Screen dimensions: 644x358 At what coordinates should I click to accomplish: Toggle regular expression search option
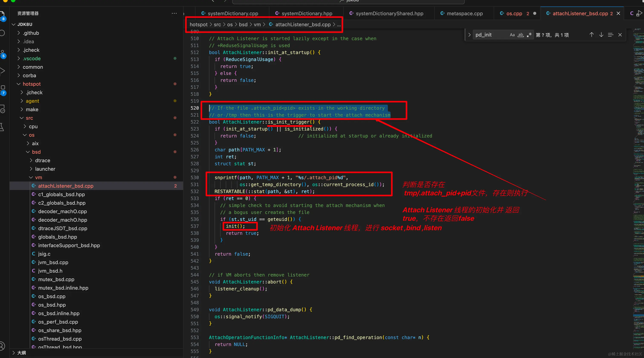(529, 35)
